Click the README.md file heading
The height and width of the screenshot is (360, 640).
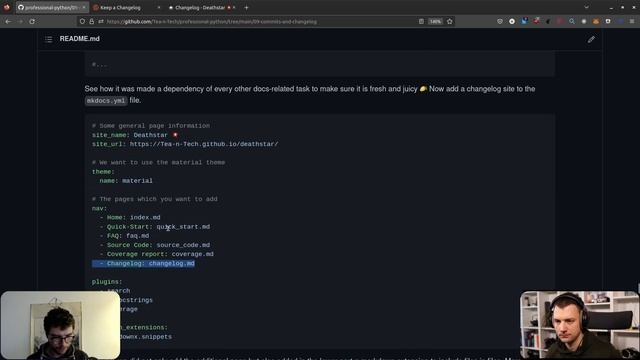tap(80, 39)
